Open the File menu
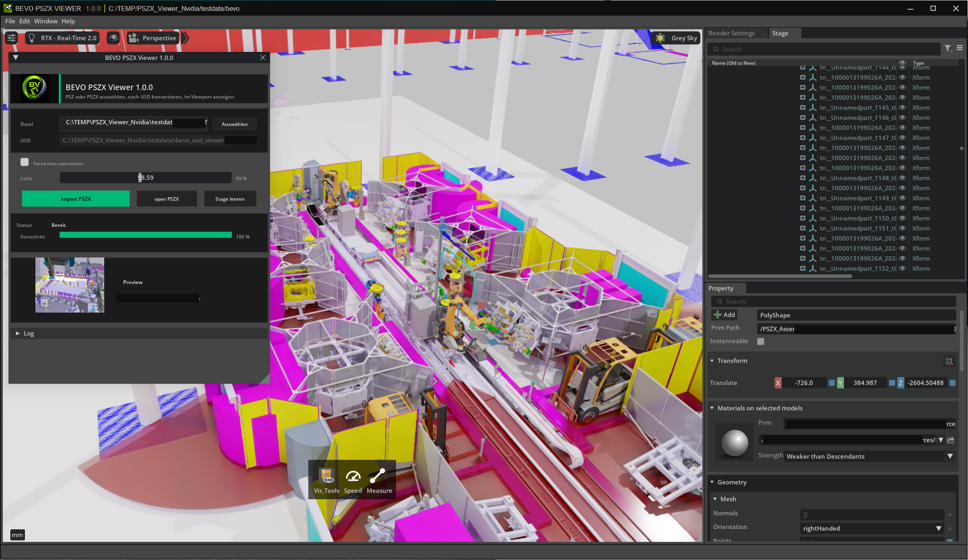The height and width of the screenshot is (560, 968). click(x=10, y=21)
